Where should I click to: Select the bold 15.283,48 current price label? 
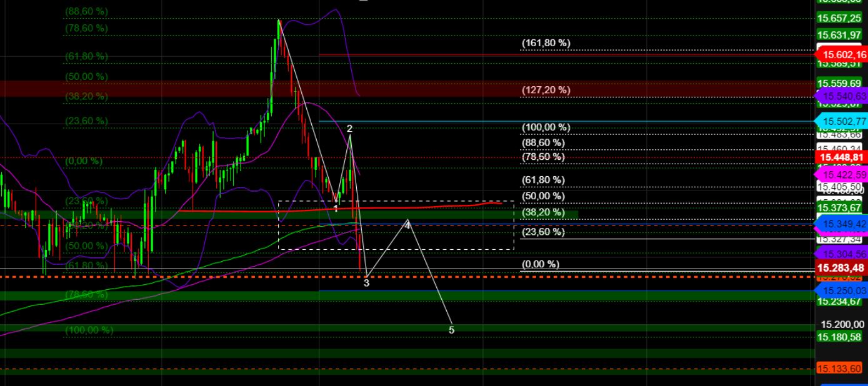[841, 267]
